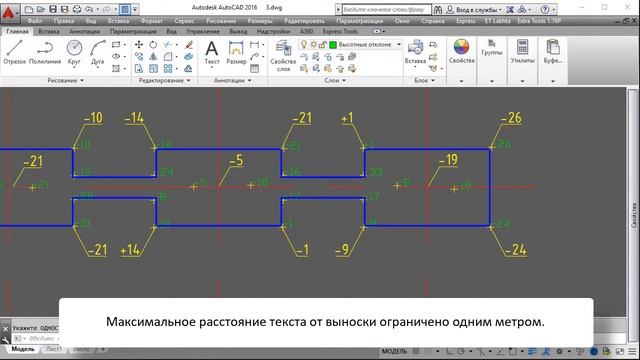Open the AutoCAD application menu button
640x360 pixels.
pyautogui.click(x=9, y=13)
